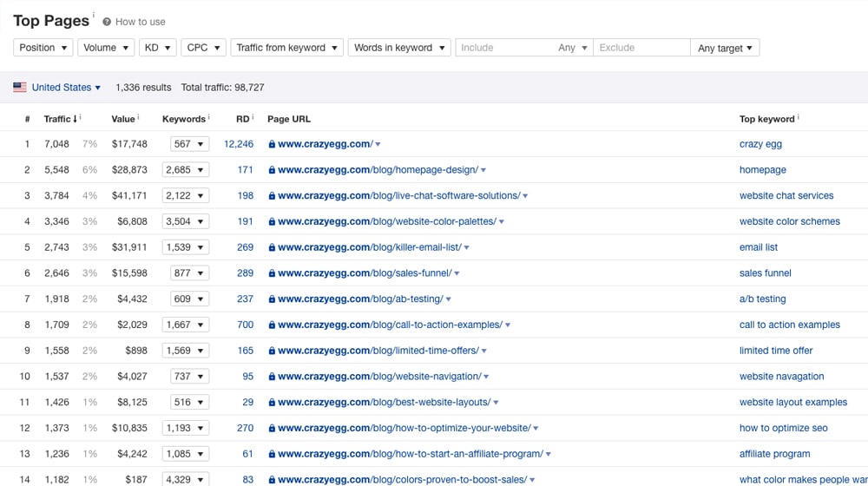The width and height of the screenshot is (868, 486).
Task: Click into the Exclude keyword field
Action: tap(641, 48)
